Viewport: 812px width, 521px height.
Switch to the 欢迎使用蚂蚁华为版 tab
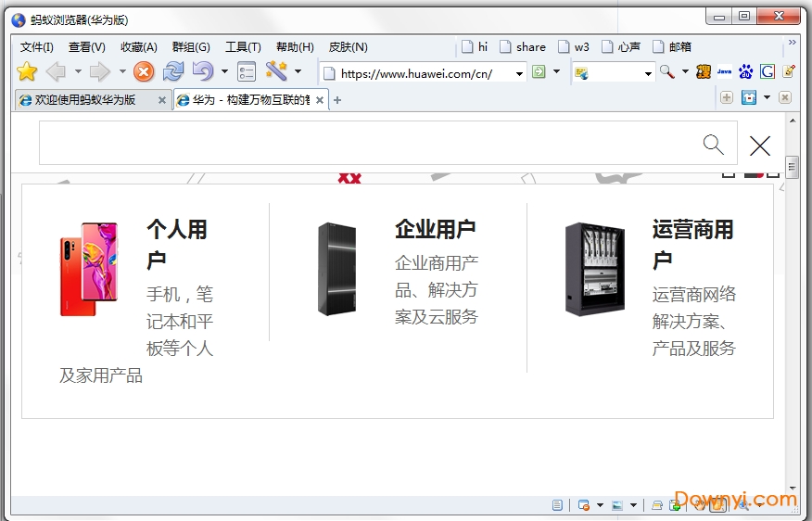click(x=85, y=100)
